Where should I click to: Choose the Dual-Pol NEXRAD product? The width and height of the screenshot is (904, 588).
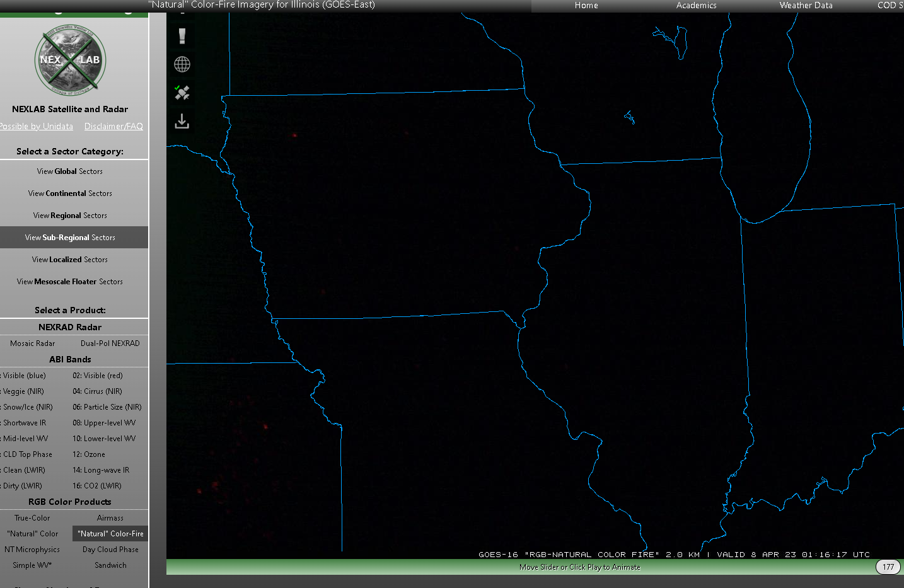pos(110,343)
